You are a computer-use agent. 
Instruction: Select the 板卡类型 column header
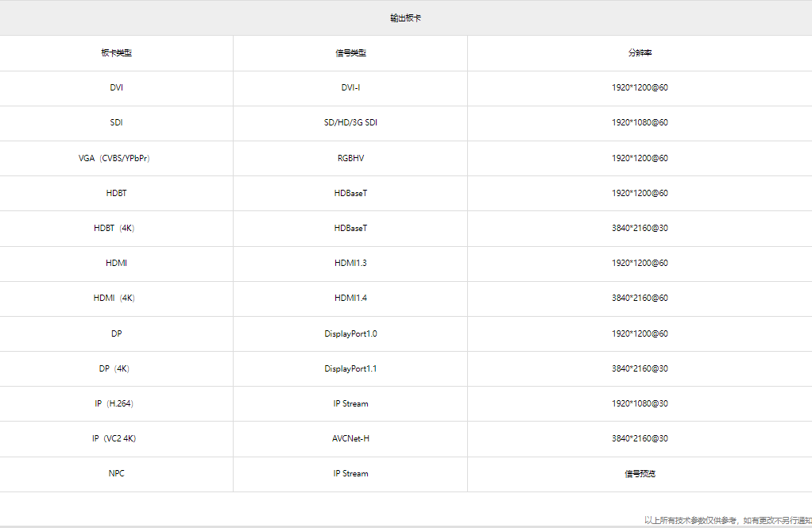coord(117,52)
